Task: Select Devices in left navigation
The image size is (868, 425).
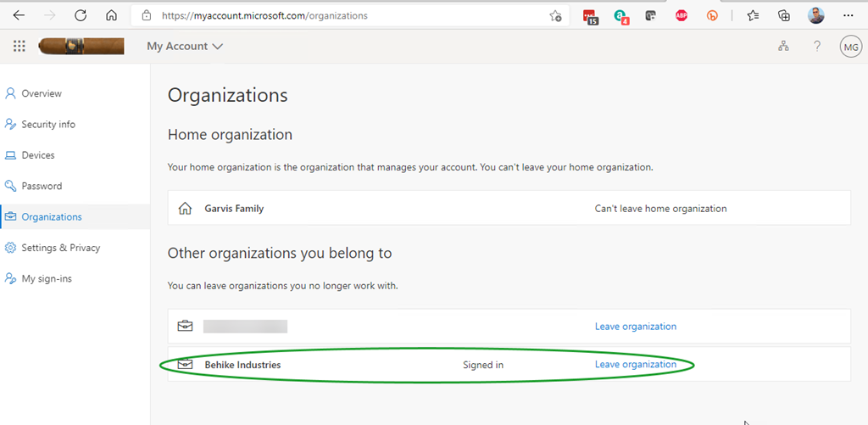Action: (38, 155)
